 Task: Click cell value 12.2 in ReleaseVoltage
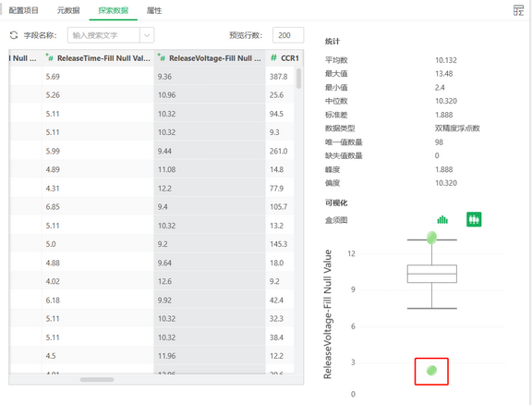coord(164,189)
